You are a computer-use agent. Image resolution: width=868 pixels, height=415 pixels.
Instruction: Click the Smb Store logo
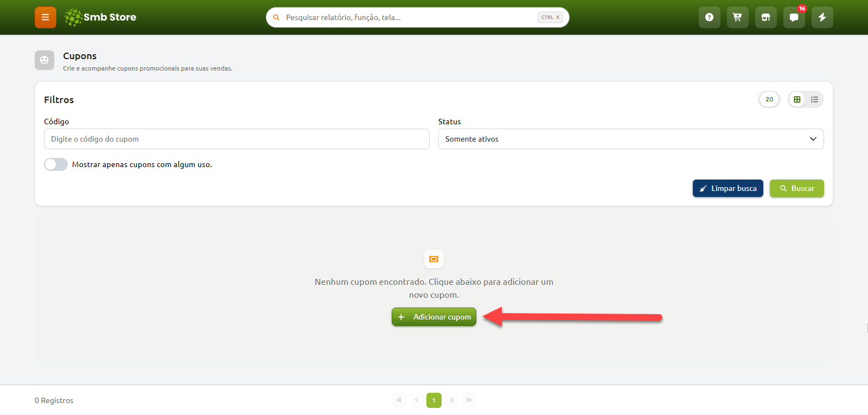[x=100, y=17]
